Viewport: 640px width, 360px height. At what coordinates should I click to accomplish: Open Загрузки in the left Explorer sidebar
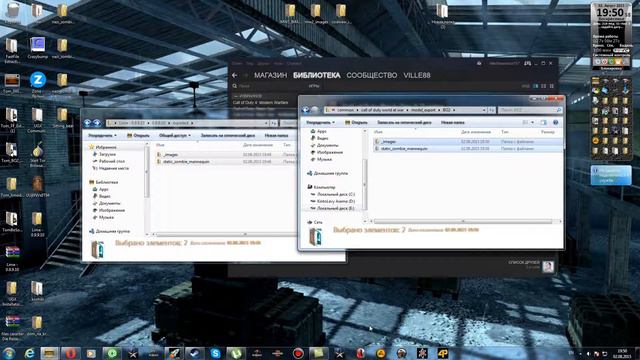coord(107,154)
